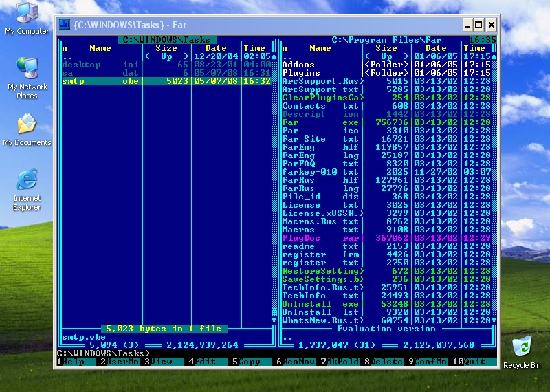Click right panel parent directory entry

(386, 56)
